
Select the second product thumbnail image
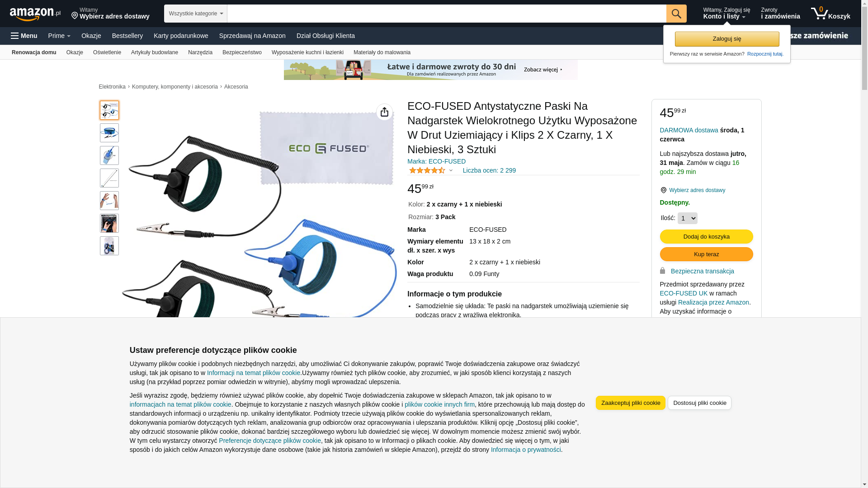click(x=109, y=133)
